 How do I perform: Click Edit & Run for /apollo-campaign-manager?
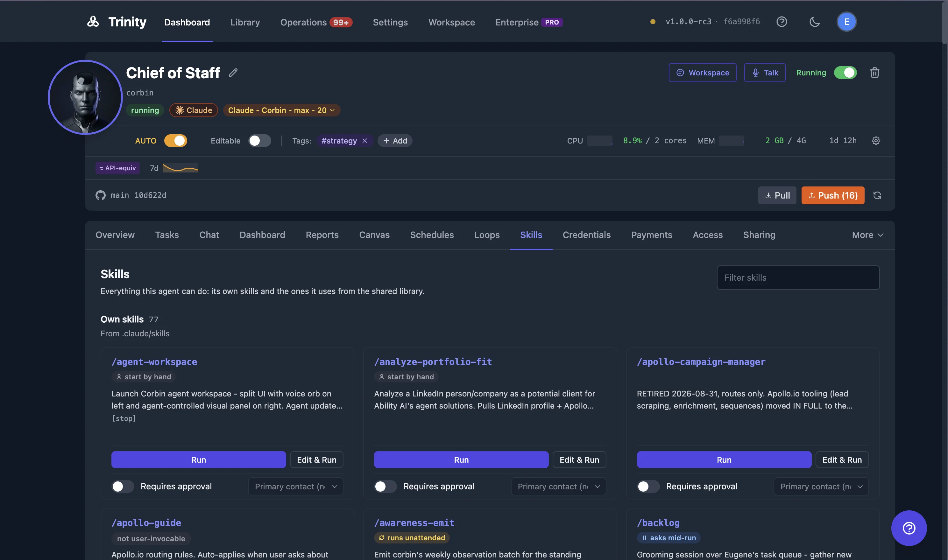pos(842,460)
